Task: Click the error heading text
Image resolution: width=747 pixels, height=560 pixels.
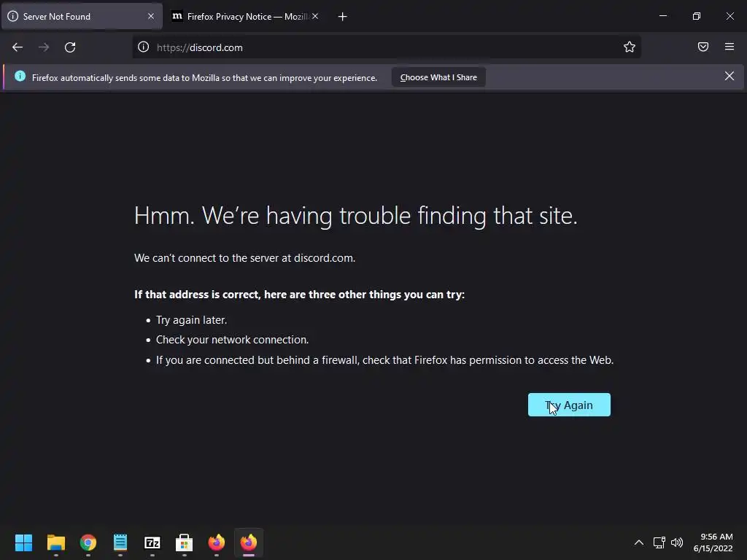Action: 356,216
